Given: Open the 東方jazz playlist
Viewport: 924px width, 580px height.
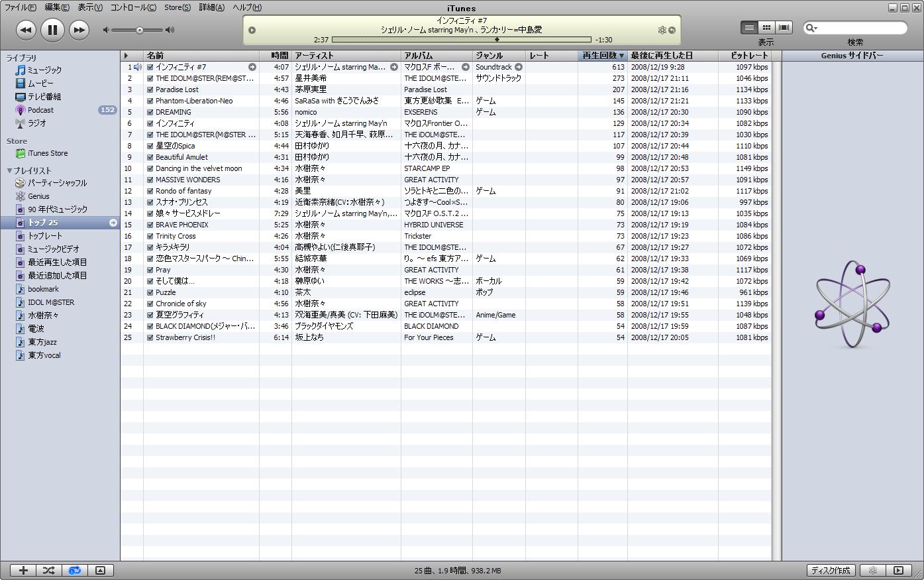Looking at the screenshot, I should coord(42,342).
